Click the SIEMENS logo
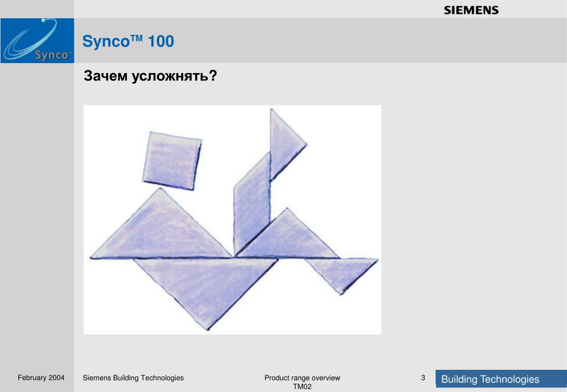567x392 pixels. click(x=471, y=11)
